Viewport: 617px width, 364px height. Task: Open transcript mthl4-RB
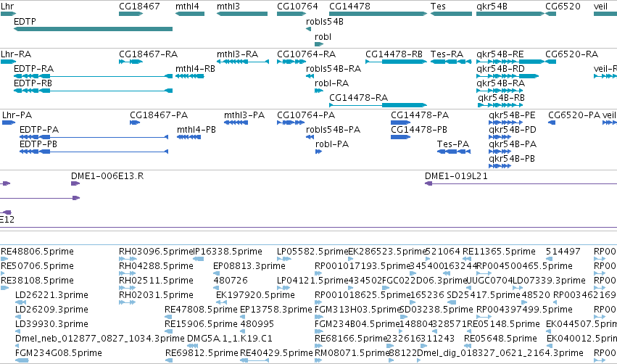click(x=195, y=68)
